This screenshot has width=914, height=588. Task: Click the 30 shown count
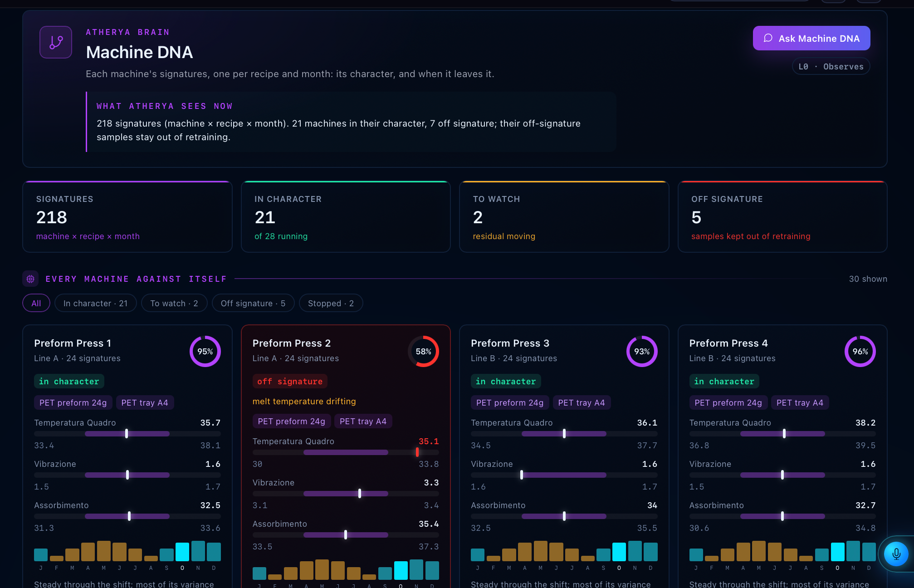pyautogui.click(x=868, y=279)
